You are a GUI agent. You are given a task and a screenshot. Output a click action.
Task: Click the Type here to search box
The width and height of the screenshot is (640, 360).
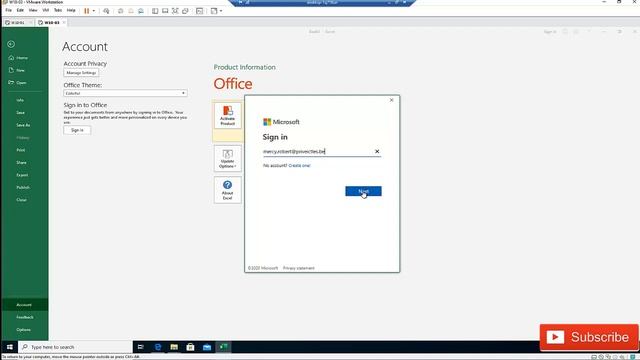[76, 347]
